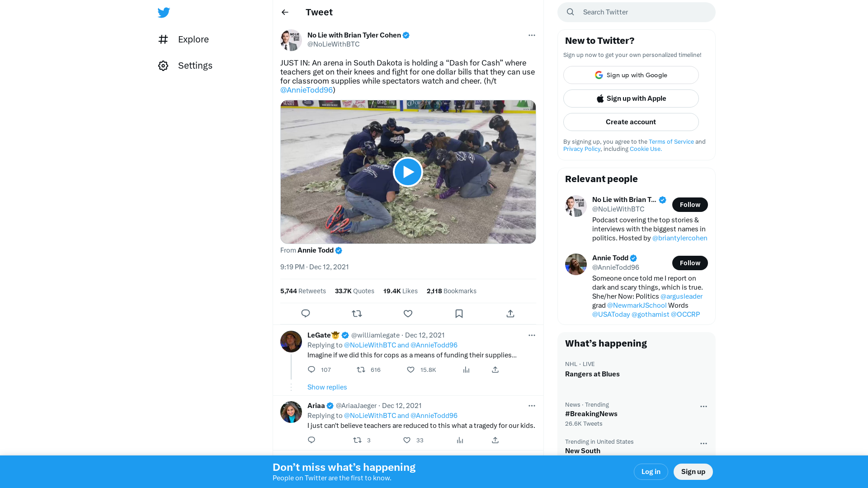
Task: Bookmark the main tweet
Action: click(x=459, y=314)
